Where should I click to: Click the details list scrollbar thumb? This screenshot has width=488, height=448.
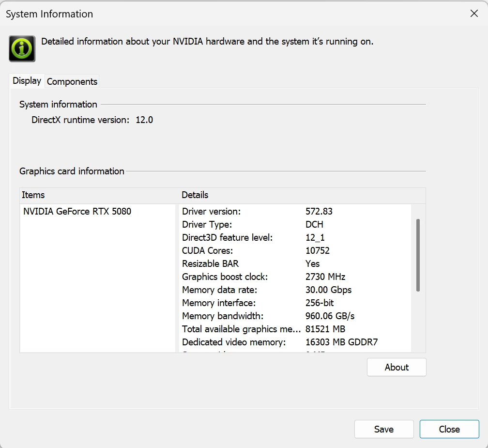(x=418, y=255)
